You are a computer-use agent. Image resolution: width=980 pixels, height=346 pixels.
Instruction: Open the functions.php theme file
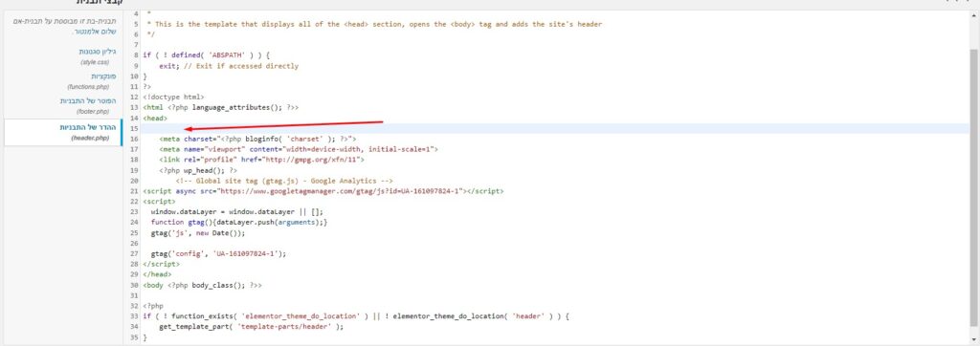click(x=104, y=76)
